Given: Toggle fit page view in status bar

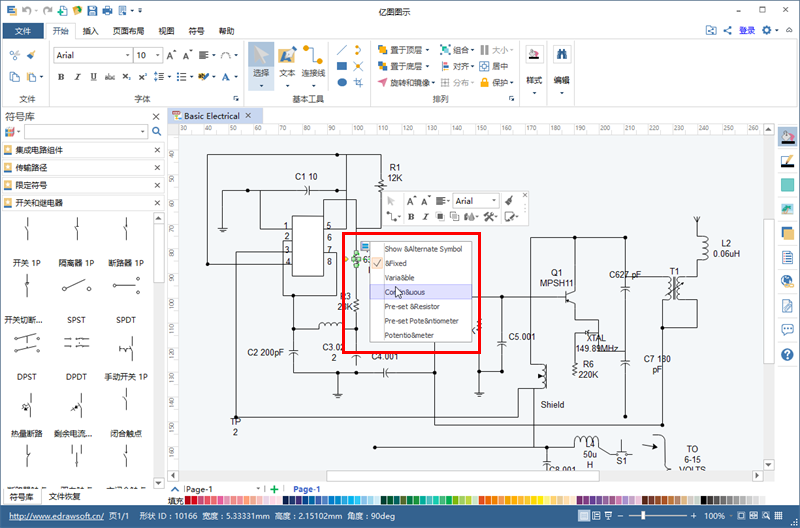Looking at the screenshot, I should click(741, 516).
